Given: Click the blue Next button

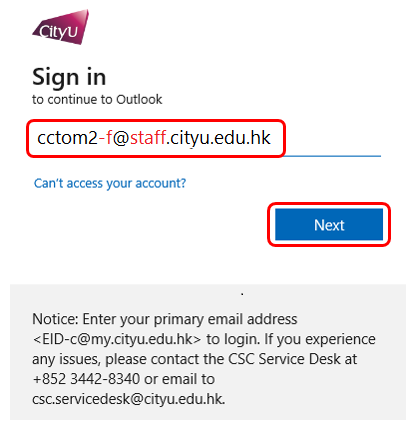Looking at the screenshot, I should click(329, 225).
